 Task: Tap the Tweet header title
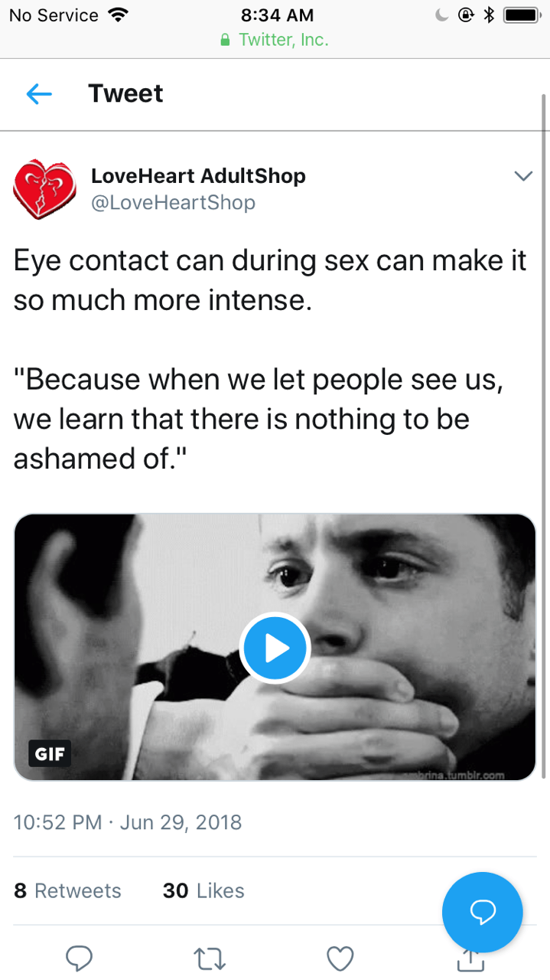coord(125,93)
